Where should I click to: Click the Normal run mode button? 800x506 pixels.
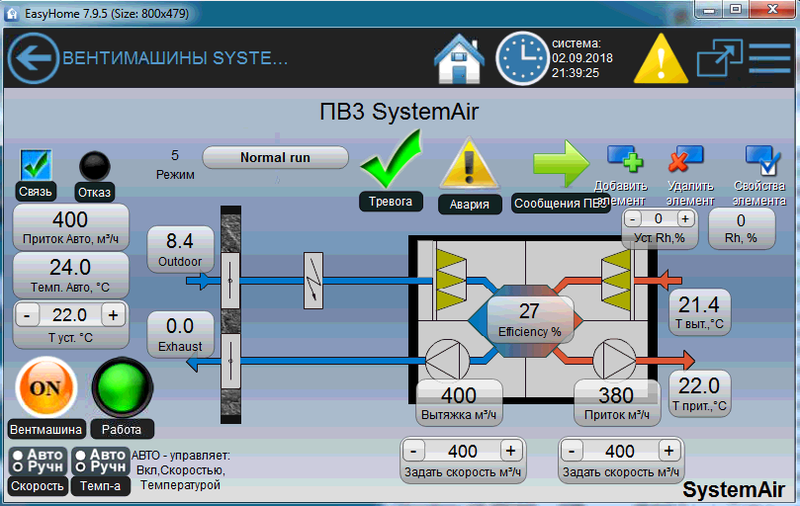275,158
